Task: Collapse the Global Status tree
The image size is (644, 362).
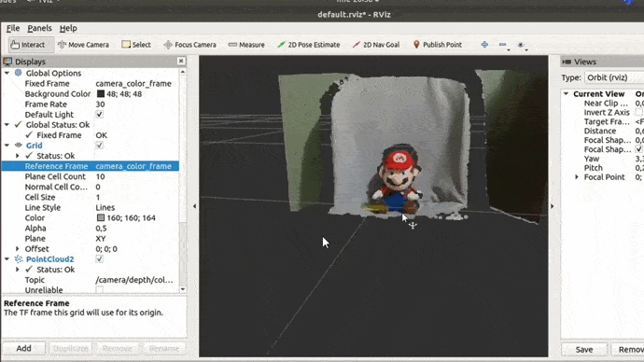Action: (7, 124)
